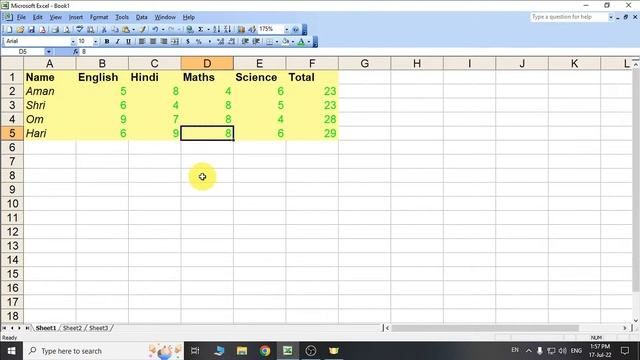The width and height of the screenshot is (640, 360).
Task: Run the Spelling check icon
Action: pyautogui.click(x=80, y=29)
